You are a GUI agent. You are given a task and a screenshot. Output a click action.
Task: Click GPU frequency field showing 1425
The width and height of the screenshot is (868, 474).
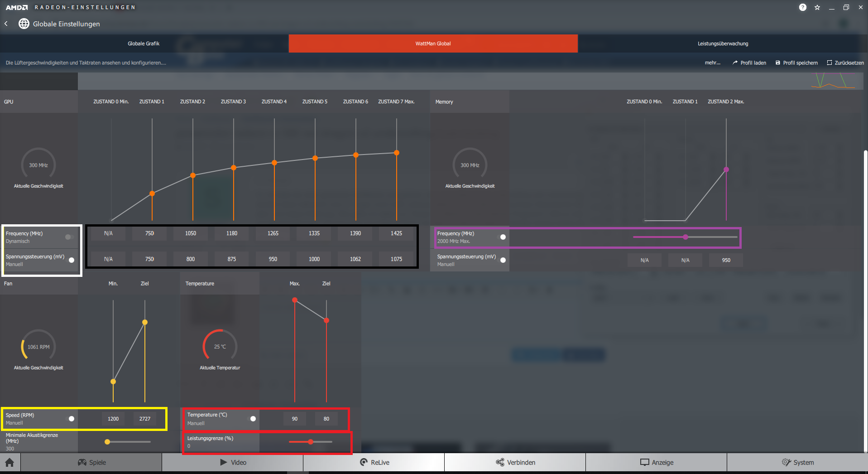pos(397,233)
